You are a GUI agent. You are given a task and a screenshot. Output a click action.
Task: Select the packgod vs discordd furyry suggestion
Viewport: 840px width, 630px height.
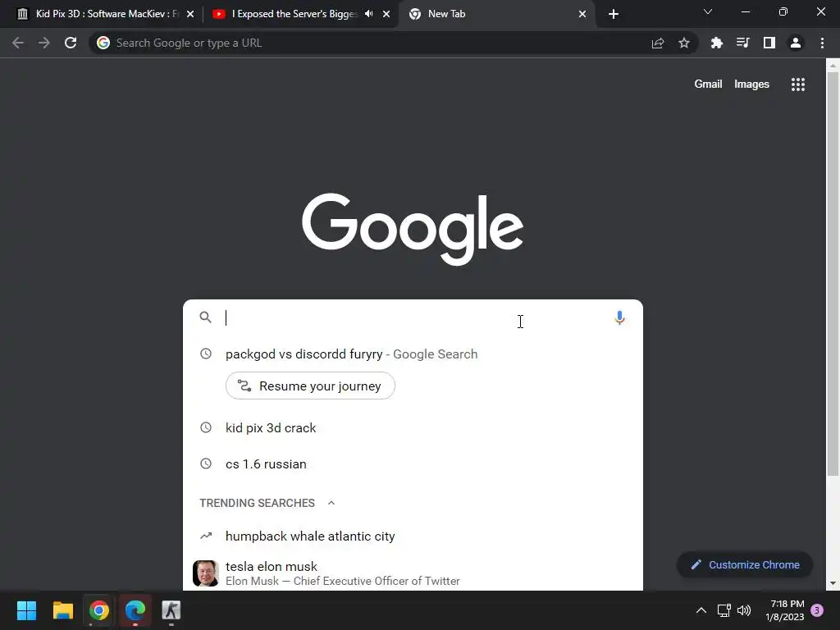pyautogui.click(x=413, y=354)
